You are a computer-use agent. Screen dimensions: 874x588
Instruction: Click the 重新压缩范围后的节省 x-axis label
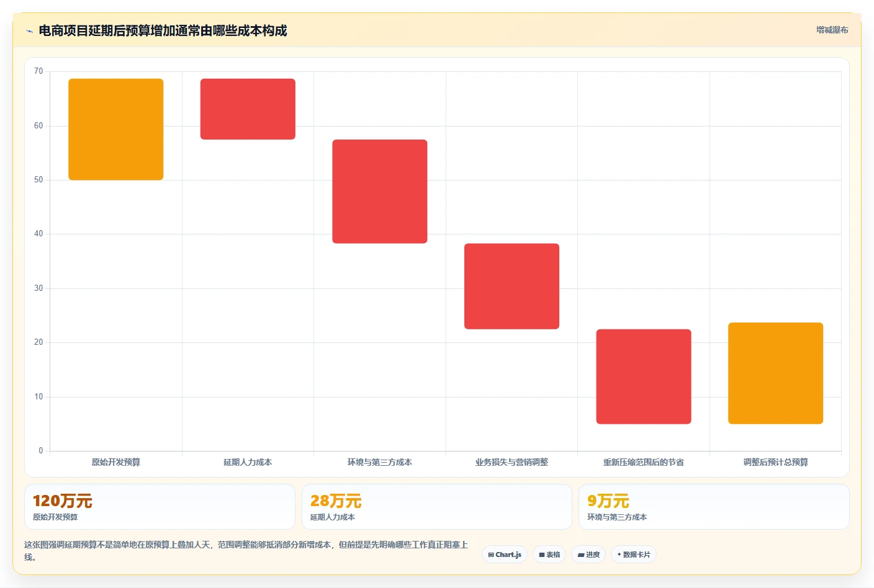(644, 462)
